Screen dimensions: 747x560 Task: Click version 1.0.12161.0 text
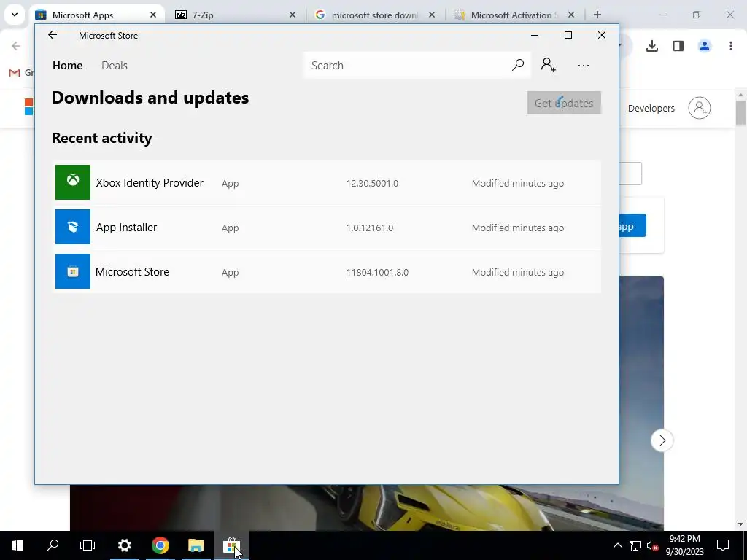pos(370,227)
